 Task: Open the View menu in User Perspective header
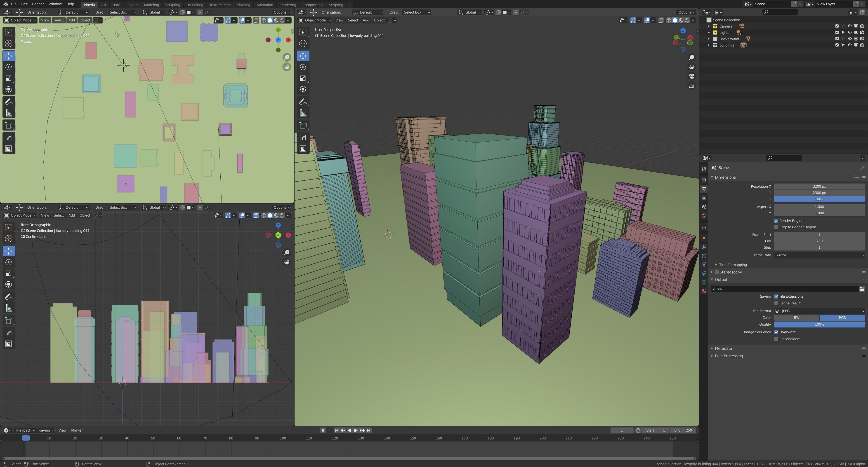point(339,20)
